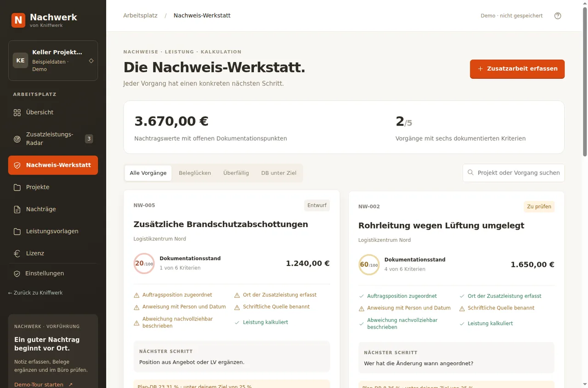Click NW-002 checkmark for Leistung kalkuliert
The image size is (588, 388).
point(462,324)
